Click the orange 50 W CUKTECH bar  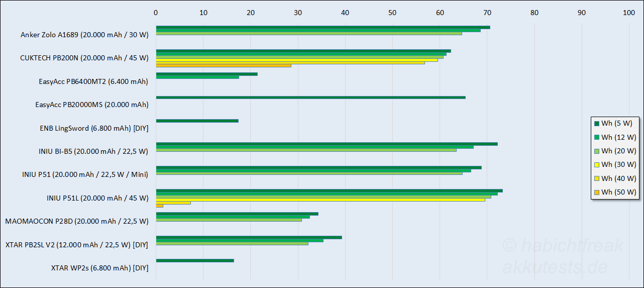[224, 65]
